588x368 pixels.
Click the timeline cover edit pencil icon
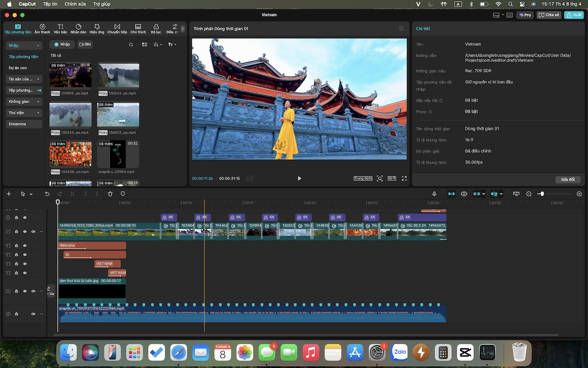(x=49, y=289)
